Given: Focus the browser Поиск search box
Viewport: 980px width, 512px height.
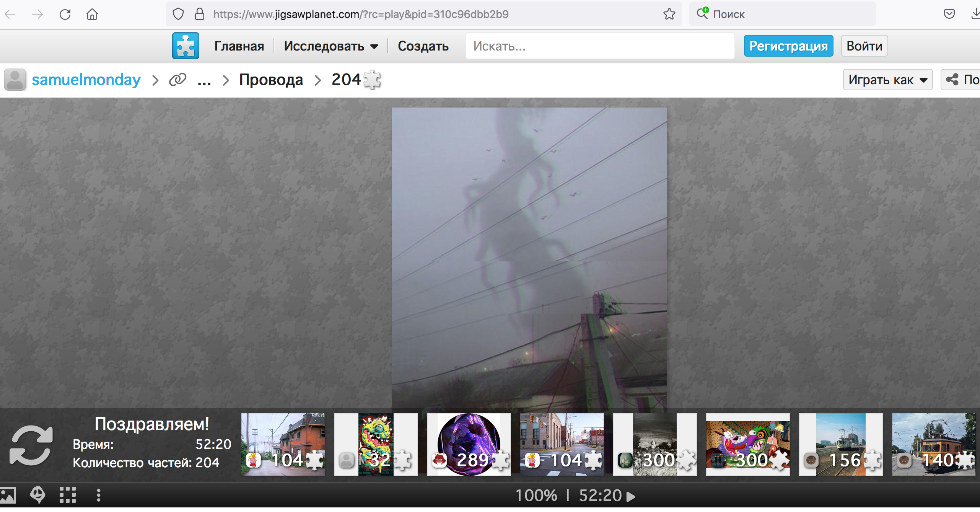Looking at the screenshot, I should tap(782, 15).
